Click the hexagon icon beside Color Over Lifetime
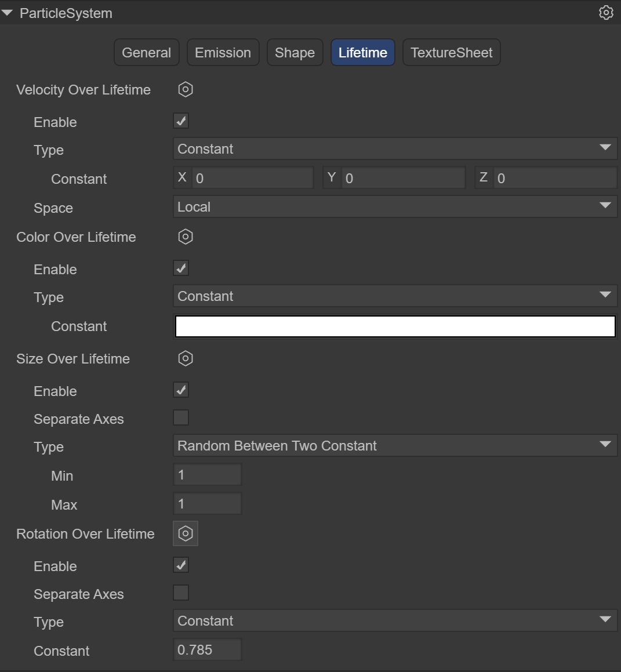The width and height of the screenshot is (621, 672). 186,237
